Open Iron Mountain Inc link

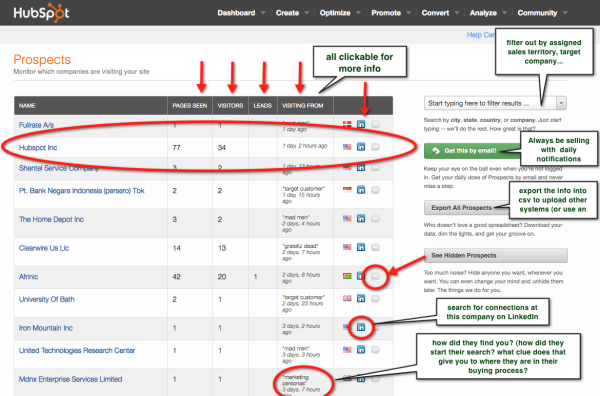pyautogui.click(x=46, y=328)
